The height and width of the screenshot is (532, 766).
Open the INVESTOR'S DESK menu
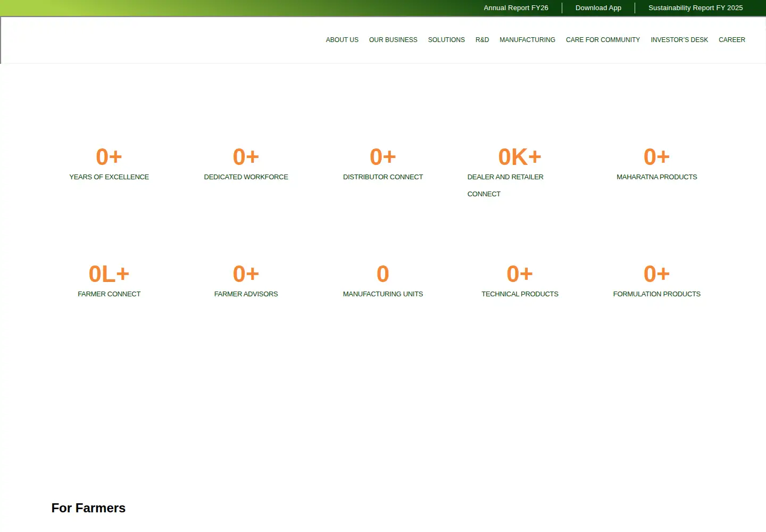pos(679,40)
